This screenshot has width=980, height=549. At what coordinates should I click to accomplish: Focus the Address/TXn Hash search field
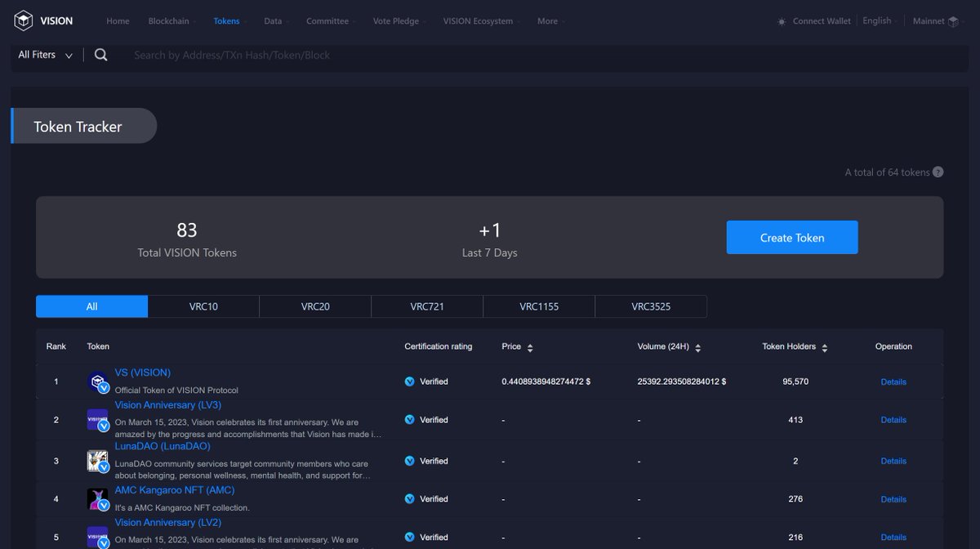[539, 55]
